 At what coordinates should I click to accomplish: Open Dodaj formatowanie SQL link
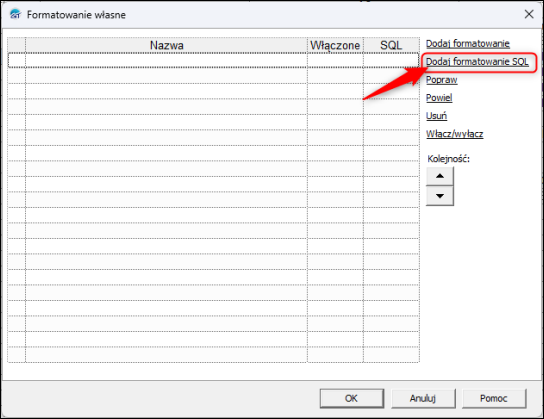477,62
